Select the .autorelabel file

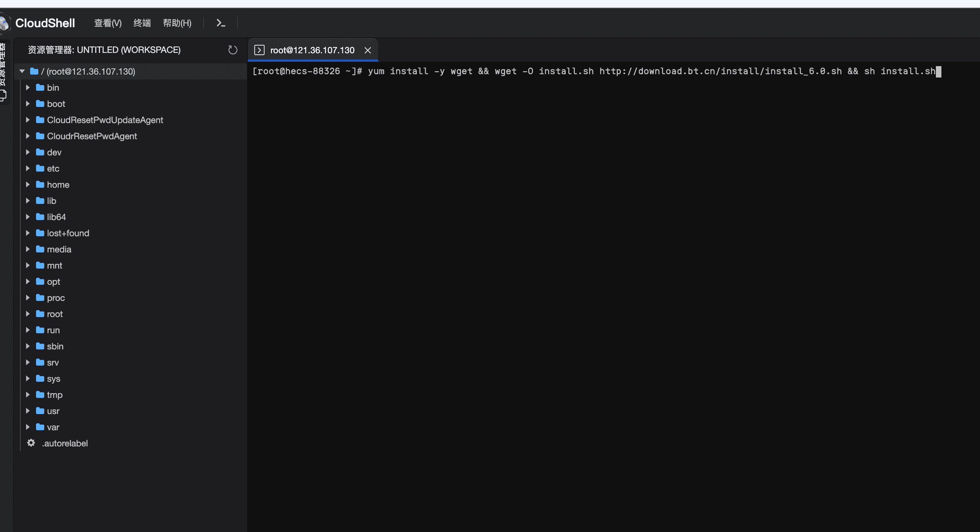(x=65, y=443)
